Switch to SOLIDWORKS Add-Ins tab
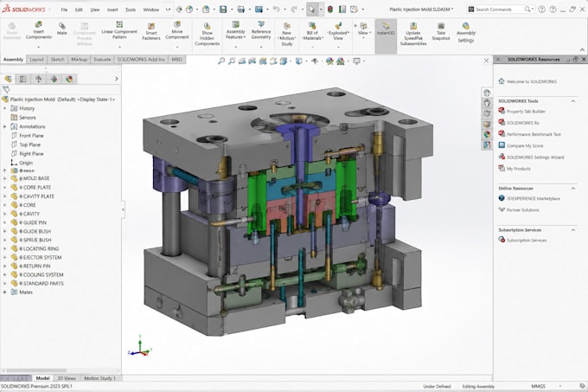The image size is (588, 392). click(141, 59)
